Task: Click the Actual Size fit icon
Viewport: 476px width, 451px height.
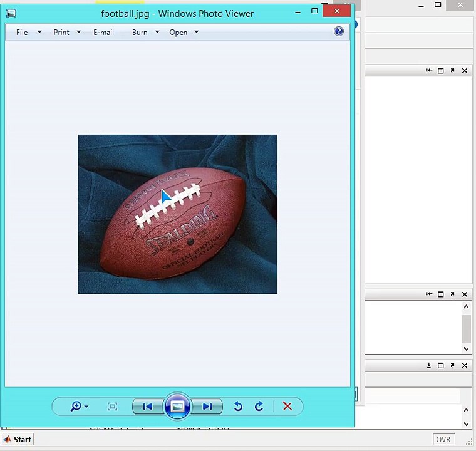Action: coord(112,407)
